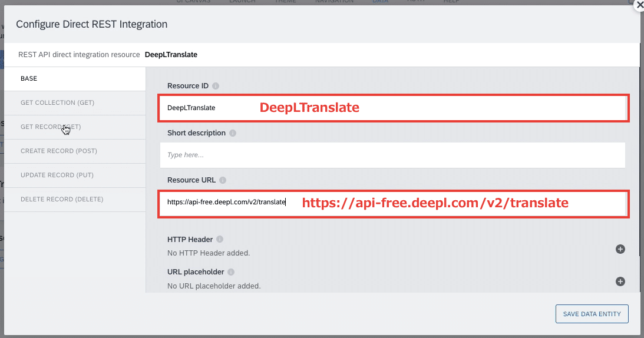Open the GET COLLECTION (GET) tab

pos(75,102)
